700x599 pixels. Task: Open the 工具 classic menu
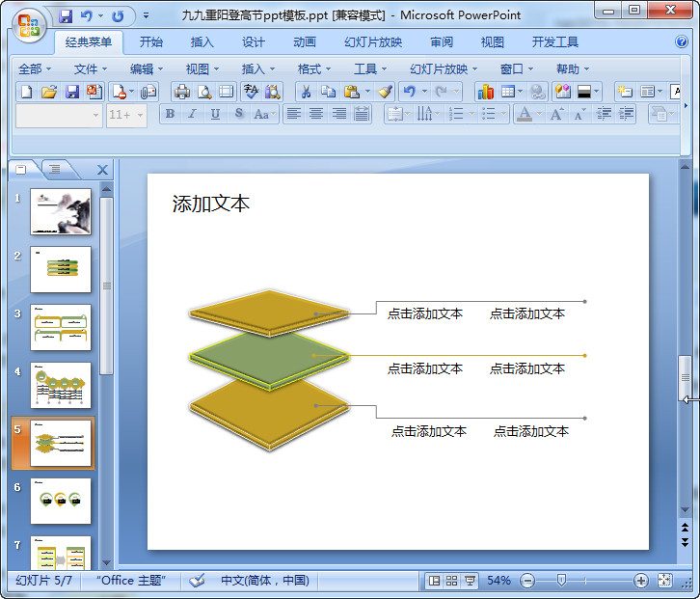click(x=370, y=69)
